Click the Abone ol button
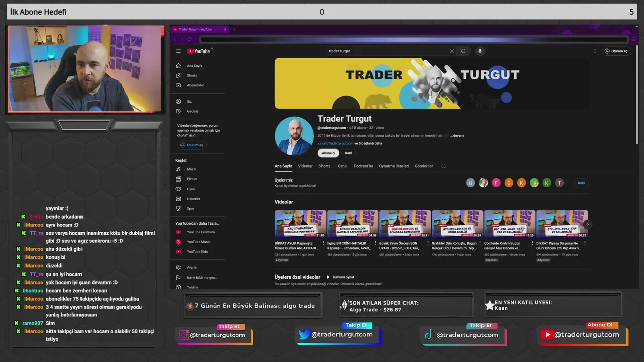Viewport: 644px width, 362px height. click(x=328, y=153)
